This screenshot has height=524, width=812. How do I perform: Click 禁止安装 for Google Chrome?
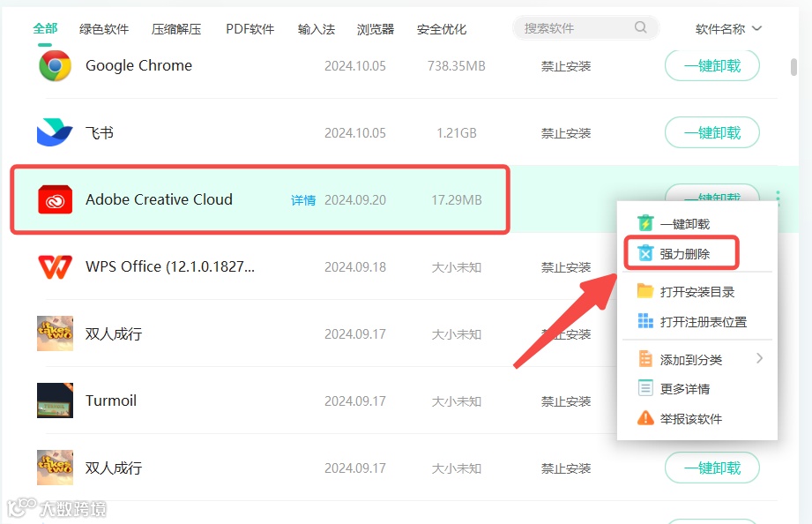[x=566, y=66]
